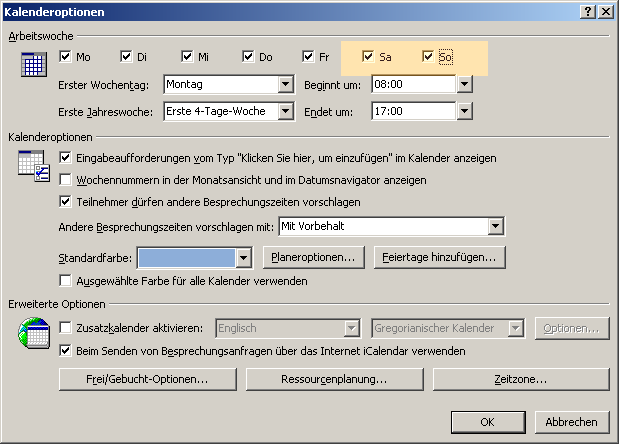Enable Zusatzkalender aktivieren checkbox

(65, 328)
